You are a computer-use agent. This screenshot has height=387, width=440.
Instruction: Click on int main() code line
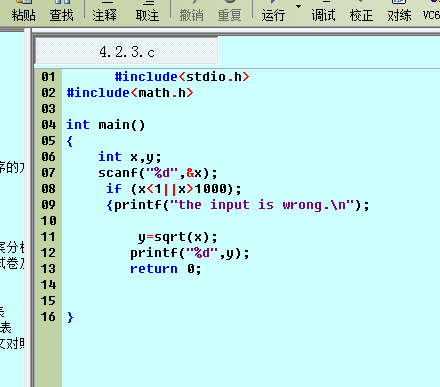pos(106,125)
